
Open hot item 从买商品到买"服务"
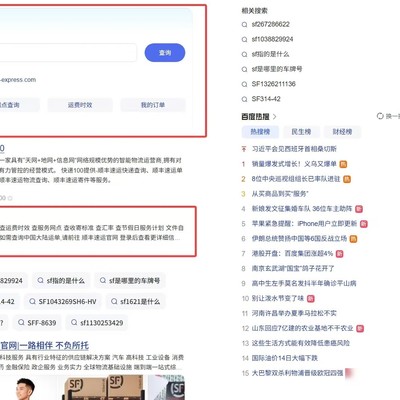point(280,194)
